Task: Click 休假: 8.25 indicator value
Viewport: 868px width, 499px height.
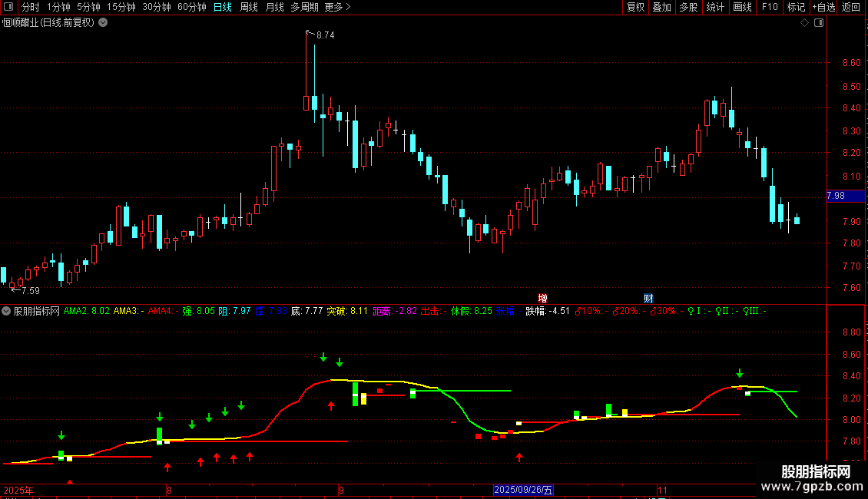Action: coord(472,311)
